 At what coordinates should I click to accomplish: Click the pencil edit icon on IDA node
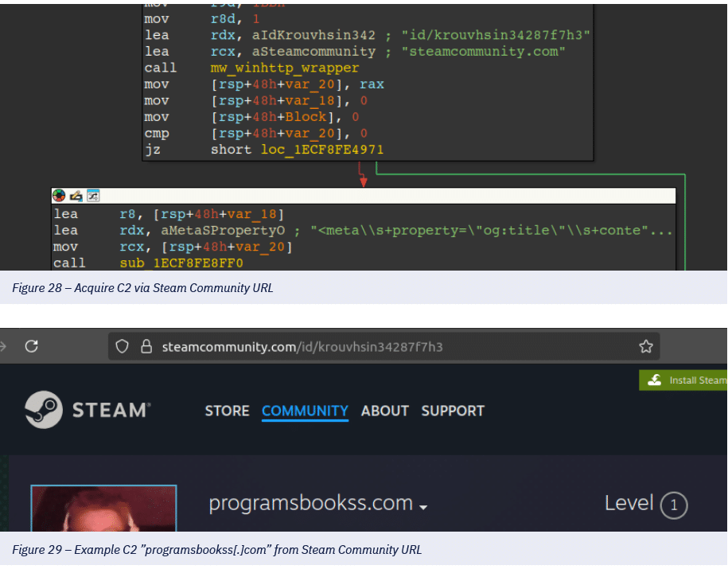[x=76, y=195]
